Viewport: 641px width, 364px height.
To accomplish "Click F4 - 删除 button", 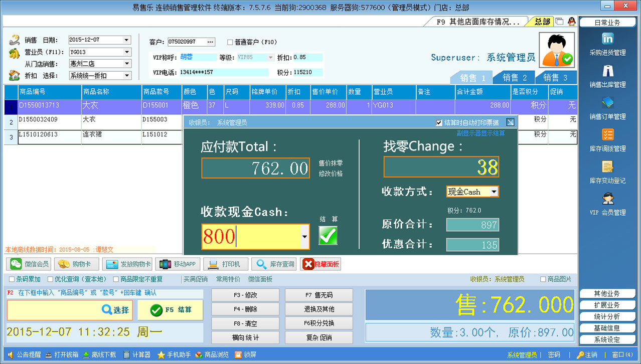I will 245,309.
